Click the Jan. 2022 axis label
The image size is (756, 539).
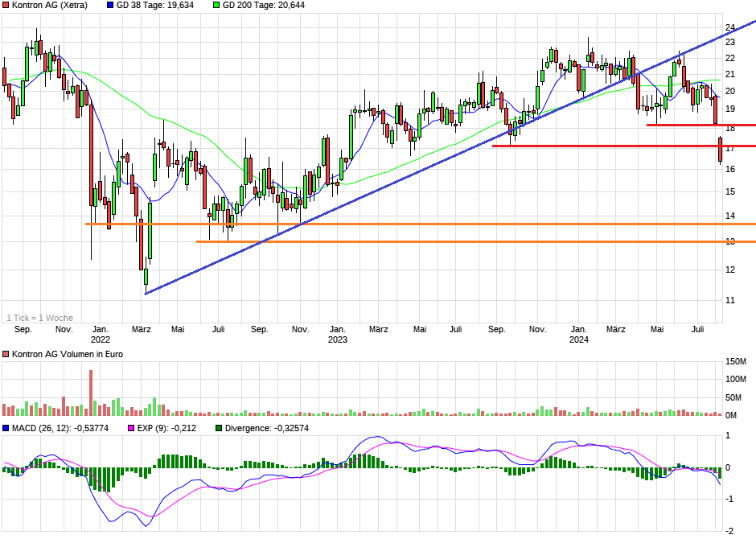pos(100,334)
